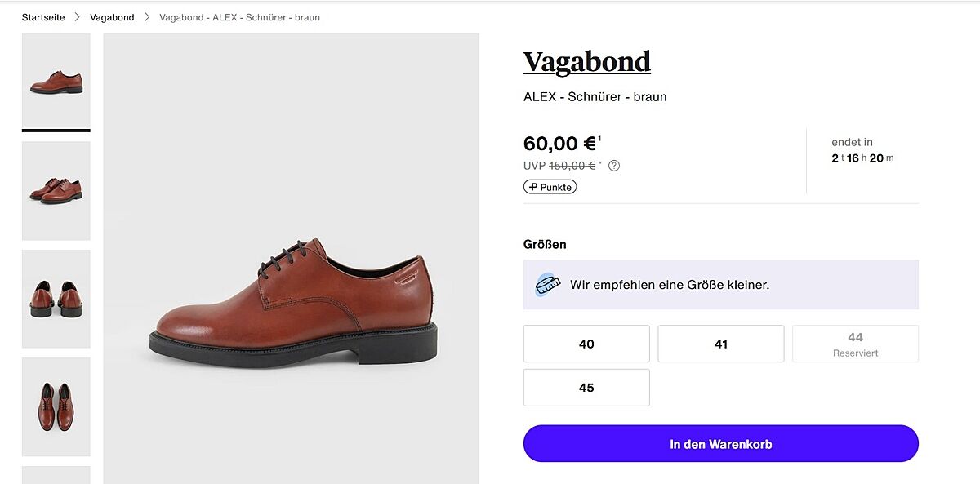Click breadcrumb chevron after Startseite
Viewport: 980px width, 484px height.
tap(78, 17)
